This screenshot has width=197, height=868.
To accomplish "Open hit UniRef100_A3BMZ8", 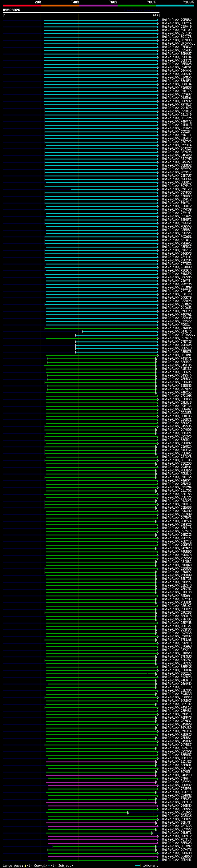I will click(176, 352).
